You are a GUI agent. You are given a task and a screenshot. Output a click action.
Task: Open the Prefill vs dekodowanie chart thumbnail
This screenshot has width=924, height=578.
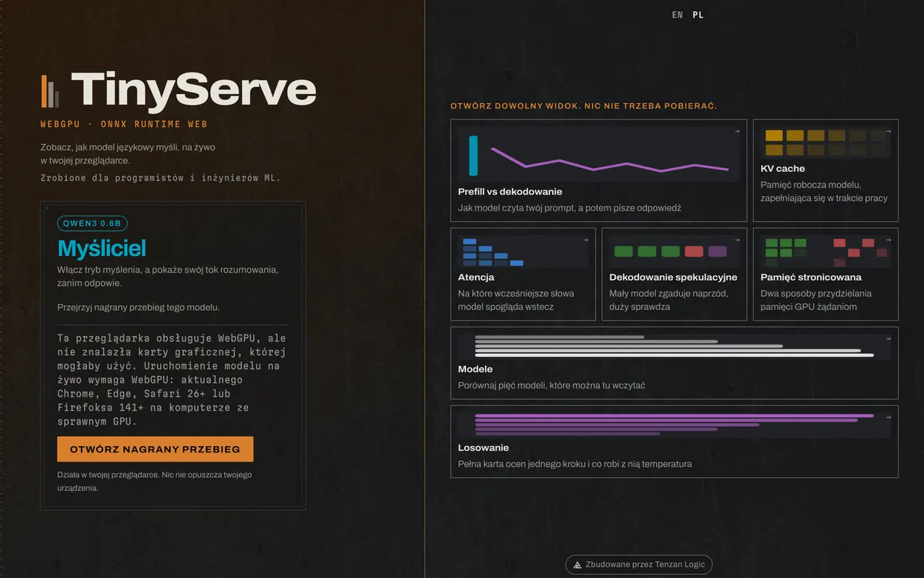click(x=599, y=155)
